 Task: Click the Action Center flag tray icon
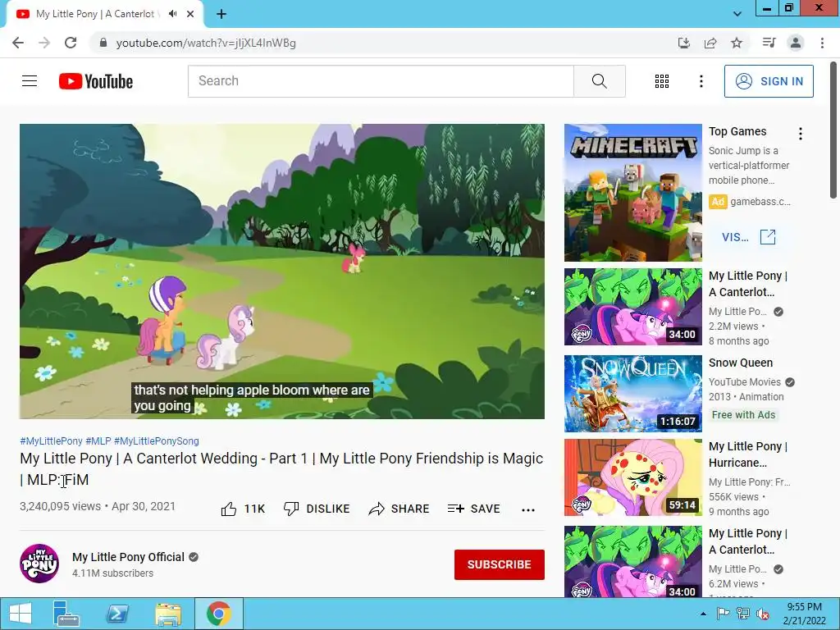[x=723, y=614]
